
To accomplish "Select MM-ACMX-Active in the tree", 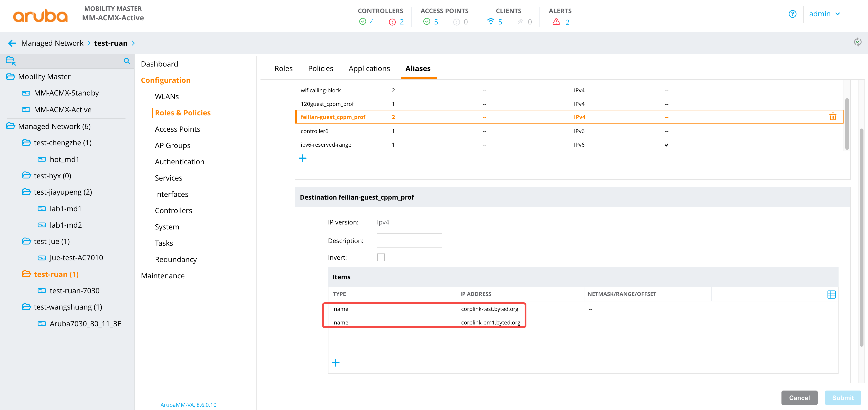I will tap(63, 110).
